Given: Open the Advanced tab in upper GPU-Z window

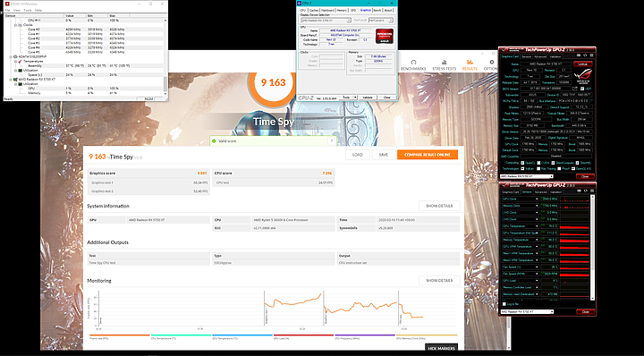Looking at the screenshot, I should [540, 56].
